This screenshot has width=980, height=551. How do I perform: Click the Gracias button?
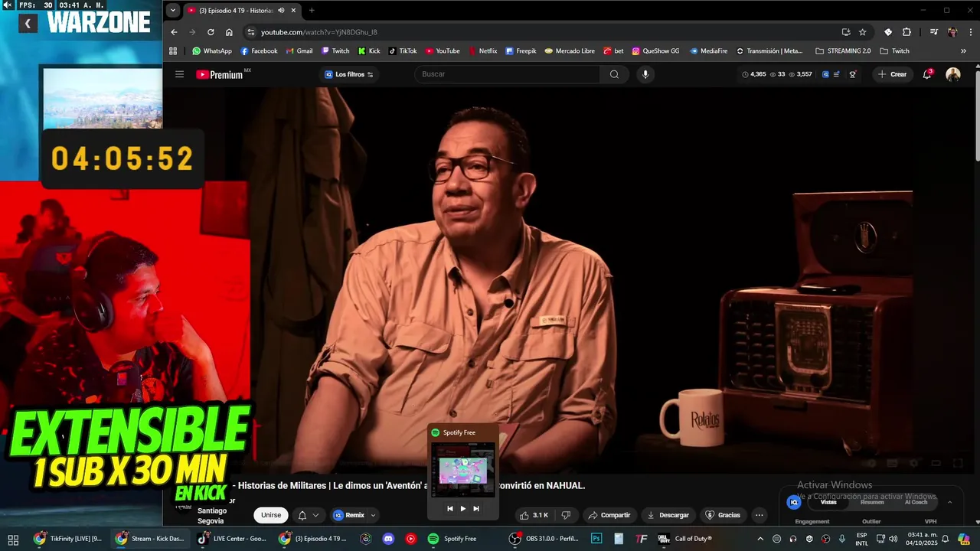point(723,515)
